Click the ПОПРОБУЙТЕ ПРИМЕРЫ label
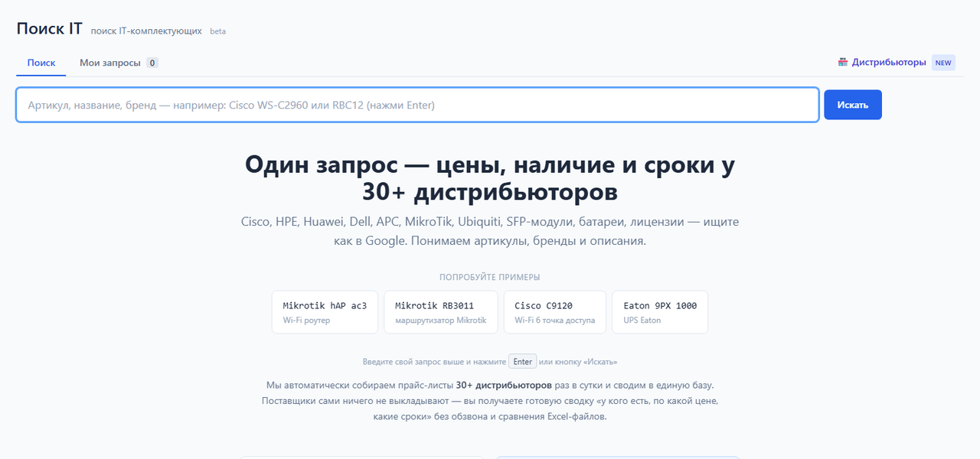This screenshot has width=980, height=459. click(x=490, y=278)
